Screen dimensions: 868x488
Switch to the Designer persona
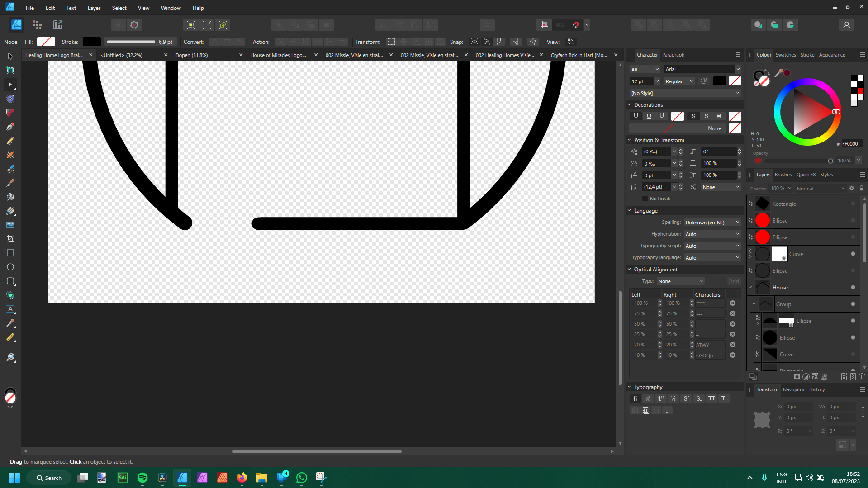(x=17, y=25)
